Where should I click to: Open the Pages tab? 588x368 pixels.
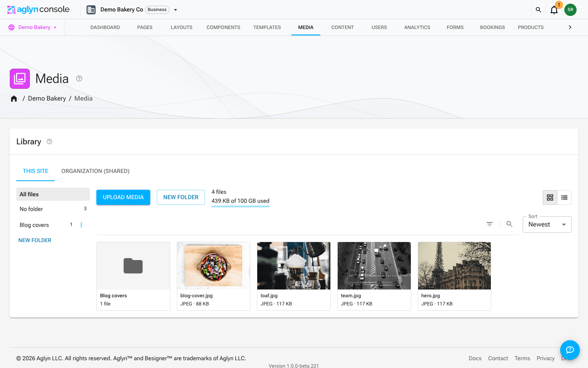145,27
